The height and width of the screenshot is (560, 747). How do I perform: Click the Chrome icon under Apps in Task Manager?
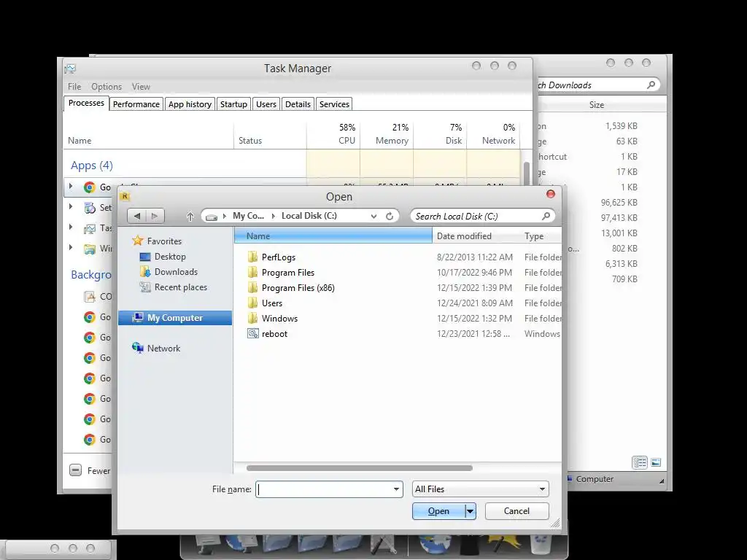click(x=89, y=187)
